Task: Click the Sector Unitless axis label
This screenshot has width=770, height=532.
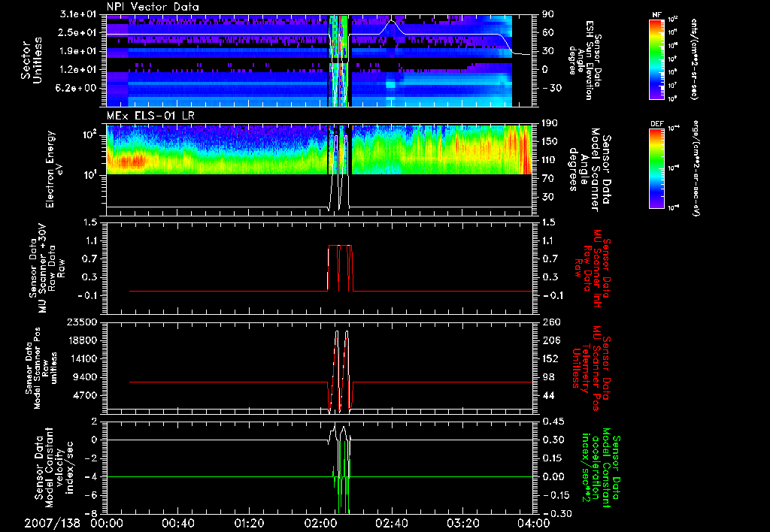Action: click(x=30, y=60)
